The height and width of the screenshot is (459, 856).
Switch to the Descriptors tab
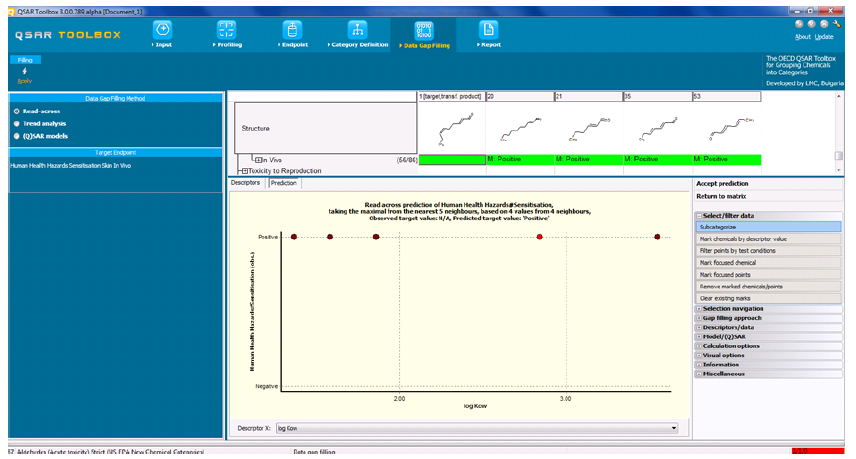245,183
